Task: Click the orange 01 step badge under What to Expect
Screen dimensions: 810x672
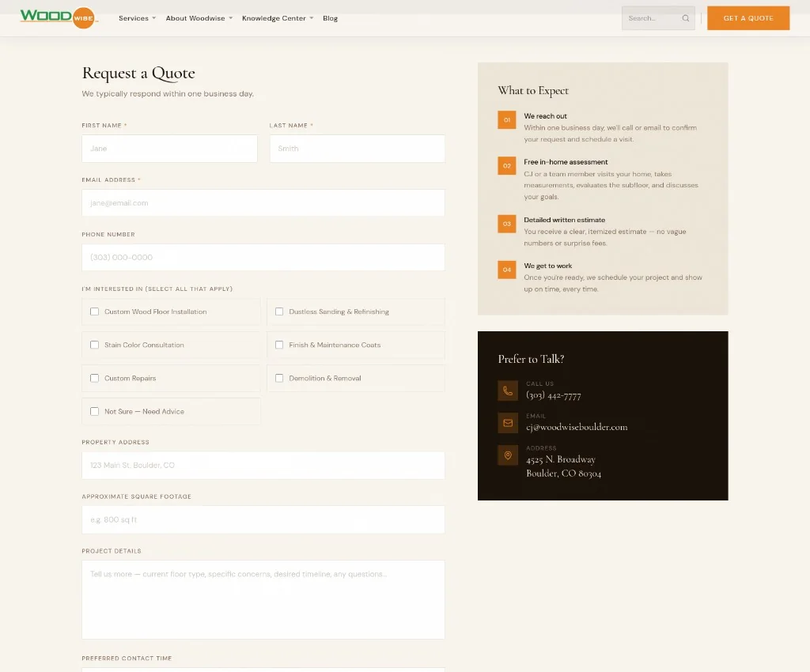Action: (x=506, y=120)
